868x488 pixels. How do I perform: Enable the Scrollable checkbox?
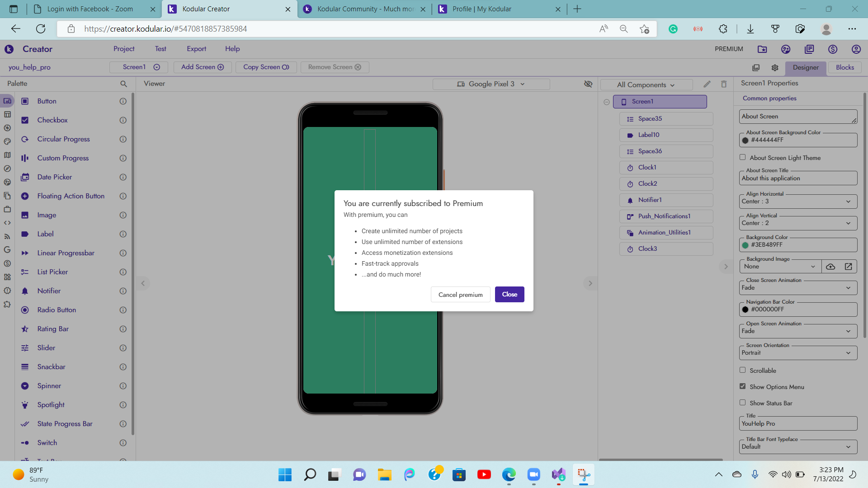(742, 370)
